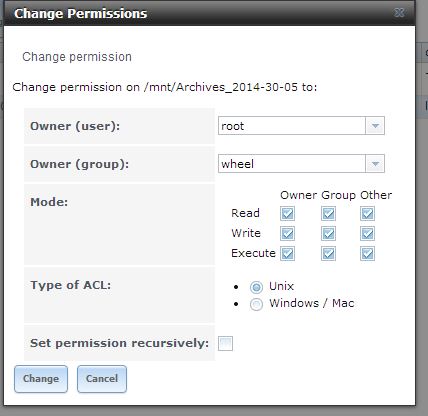This screenshot has width=428, height=416.
Task: Uncheck Group Read permission checkbox
Action: (x=328, y=214)
